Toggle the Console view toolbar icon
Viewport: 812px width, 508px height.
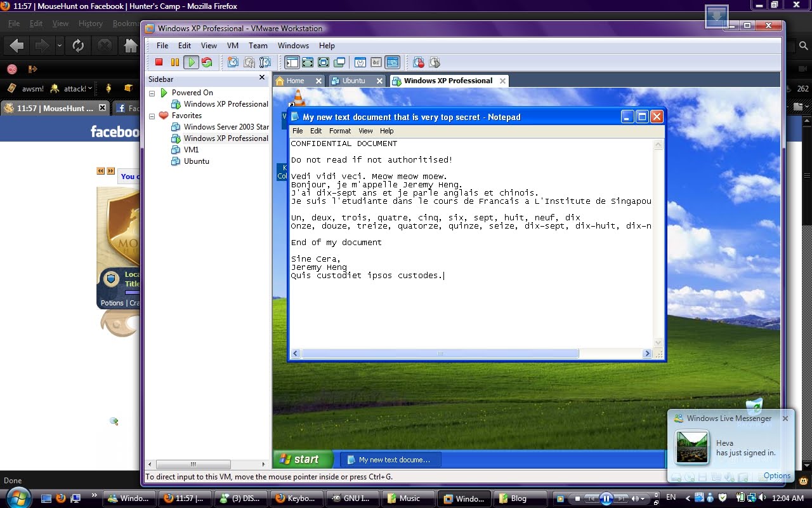[393, 62]
